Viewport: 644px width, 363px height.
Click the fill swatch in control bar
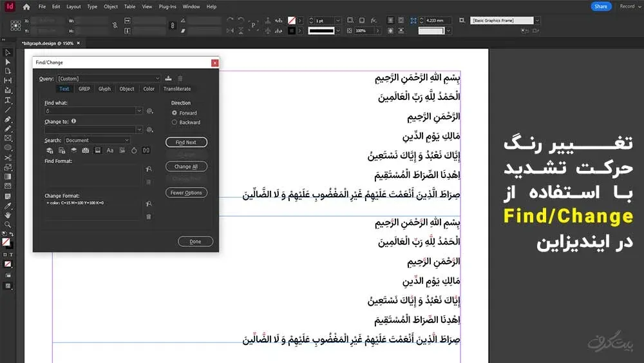coord(292,21)
